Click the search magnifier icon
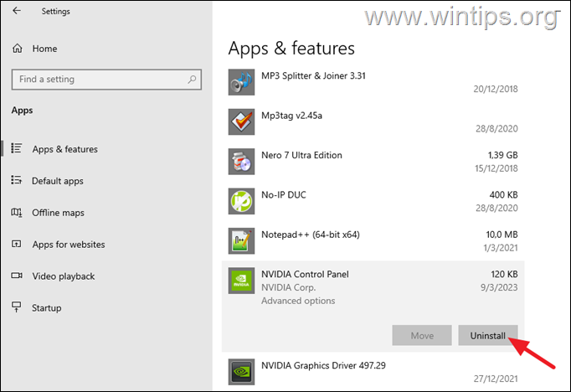571x392 pixels. click(192, 79)
